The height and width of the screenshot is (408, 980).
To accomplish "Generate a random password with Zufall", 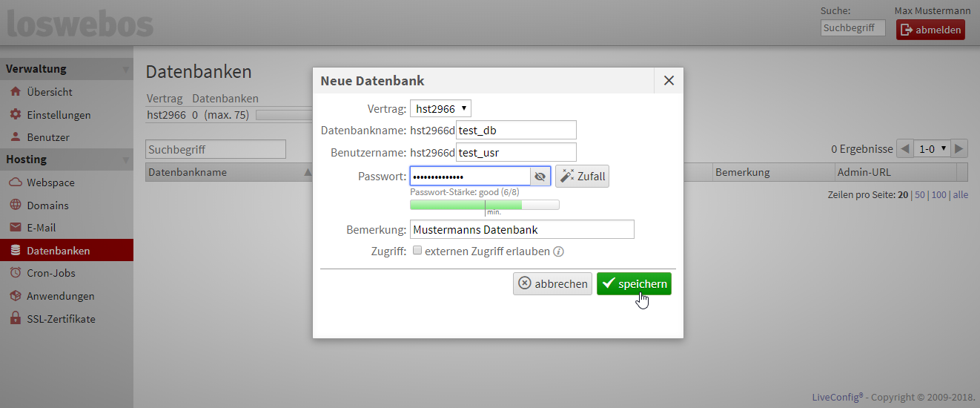I will 582,176.
